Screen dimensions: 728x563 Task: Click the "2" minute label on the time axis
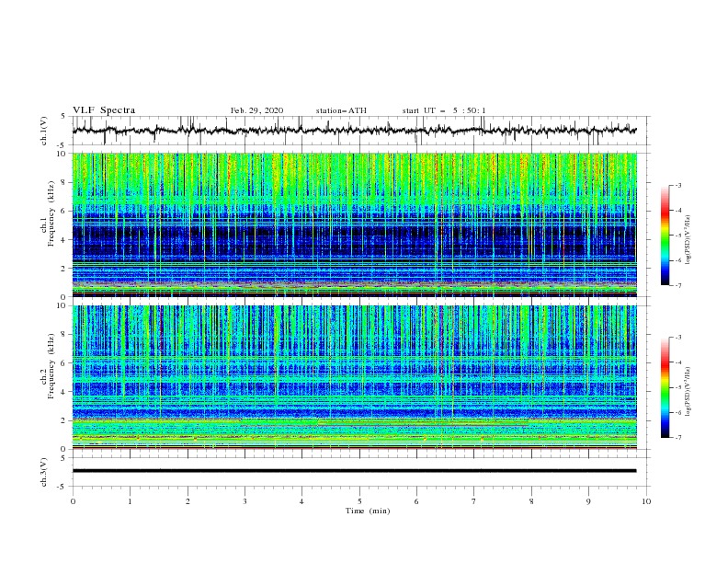188,501
